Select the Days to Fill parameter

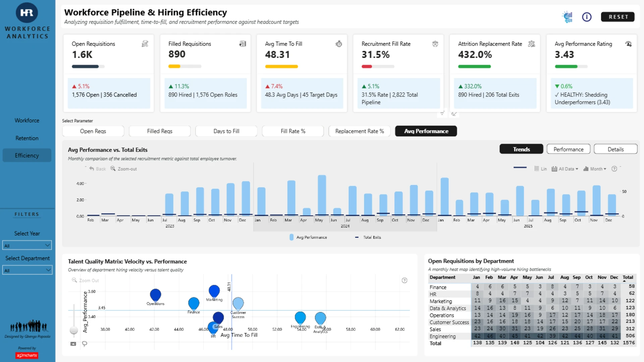(x=226, y=131)
